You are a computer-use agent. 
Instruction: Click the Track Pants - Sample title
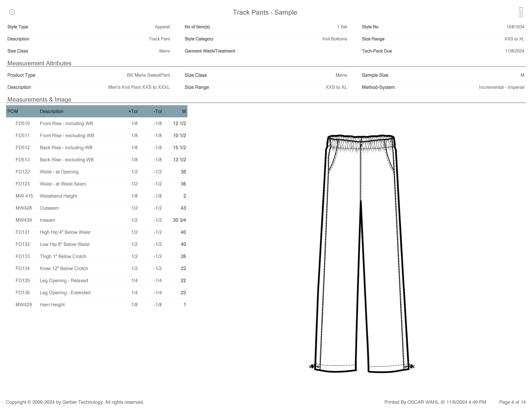(x=265, y=12)
